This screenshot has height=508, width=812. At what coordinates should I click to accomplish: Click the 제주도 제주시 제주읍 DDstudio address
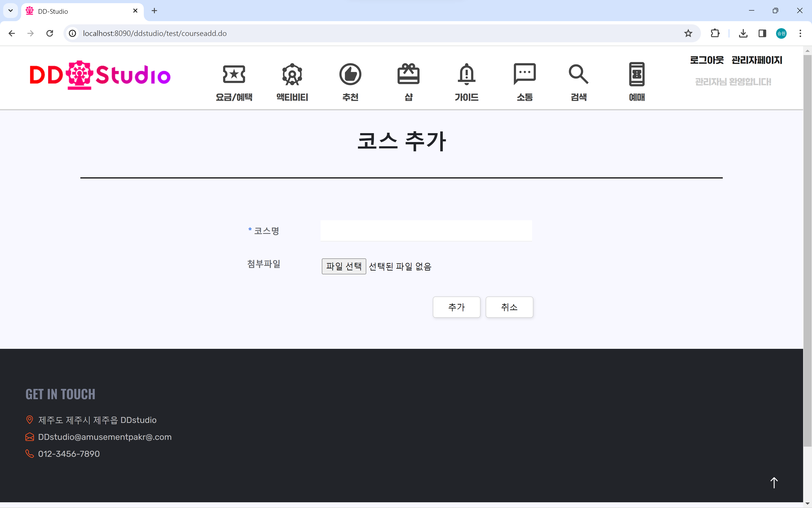click(x=97, y=420)
